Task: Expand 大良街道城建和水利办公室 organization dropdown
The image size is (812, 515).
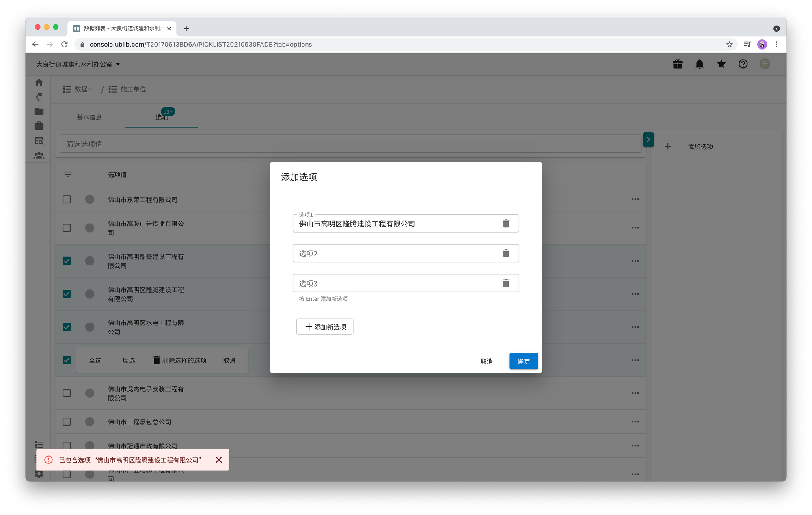Action: (78, 64)
